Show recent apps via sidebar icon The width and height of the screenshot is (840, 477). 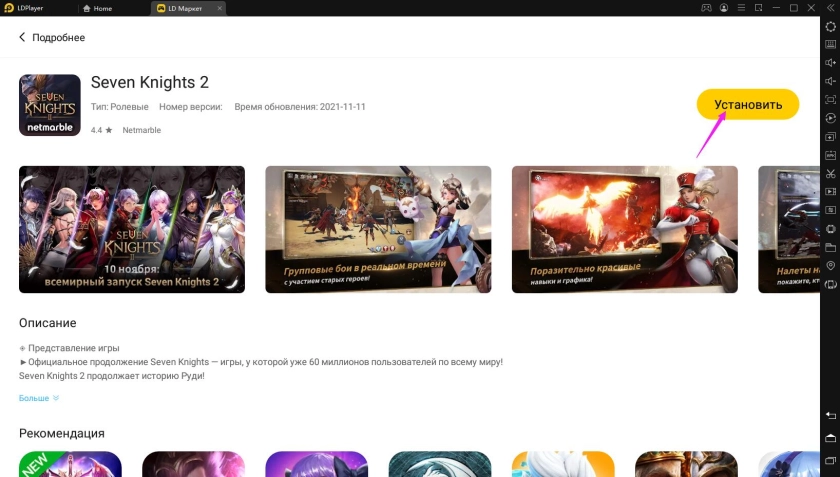pos(830,460)
